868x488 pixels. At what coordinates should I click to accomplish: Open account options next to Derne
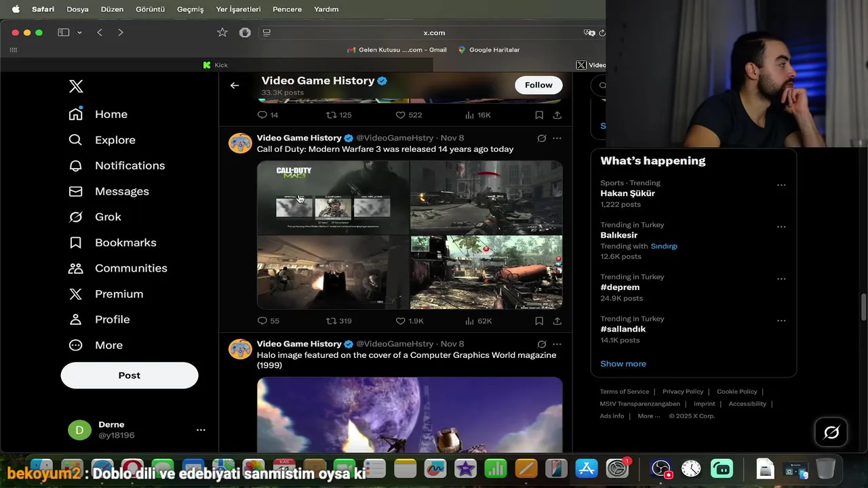pyautogui.click(x=201, y=430)
